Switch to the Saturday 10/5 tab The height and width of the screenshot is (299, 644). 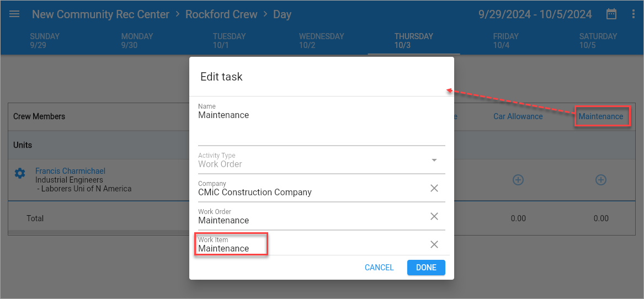pyautogui.click(x=598, y=41)
